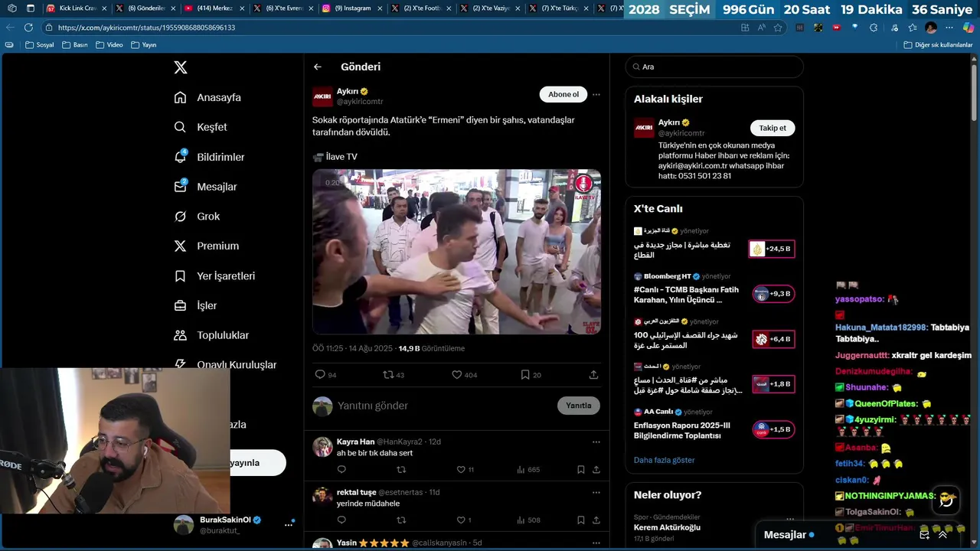
Task: Switch to Kick Link Craw browser tab
Action: click(x=77, y=8)
